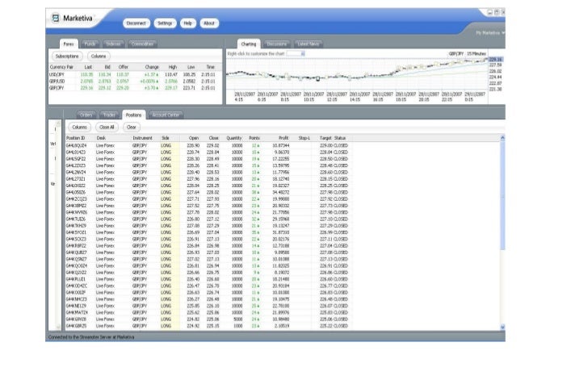Open the Account Center tab
Image resolution: width=588 pixels, height=384 pixels.
pos(166,115)
